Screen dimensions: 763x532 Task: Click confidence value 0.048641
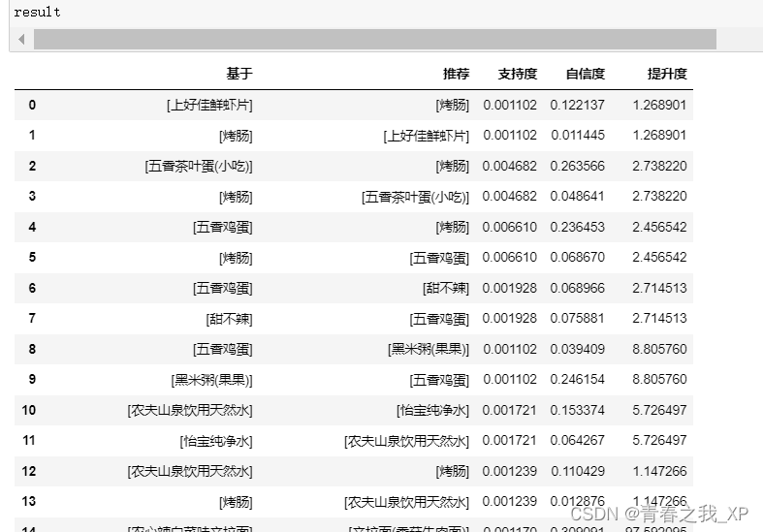[x=577, y=197]
